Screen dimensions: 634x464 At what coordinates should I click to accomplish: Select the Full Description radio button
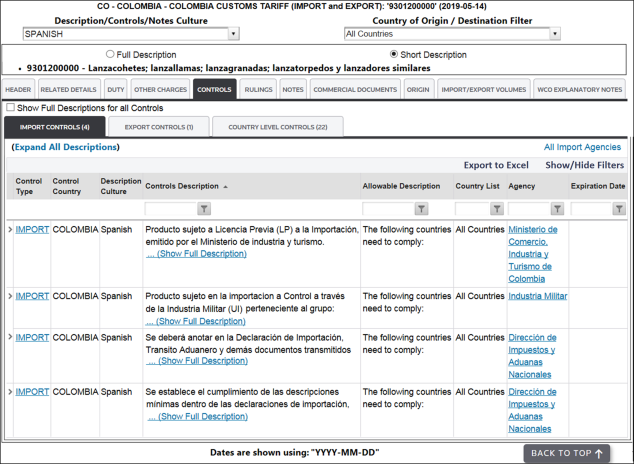pyautogui.click(x=110, y=54)
